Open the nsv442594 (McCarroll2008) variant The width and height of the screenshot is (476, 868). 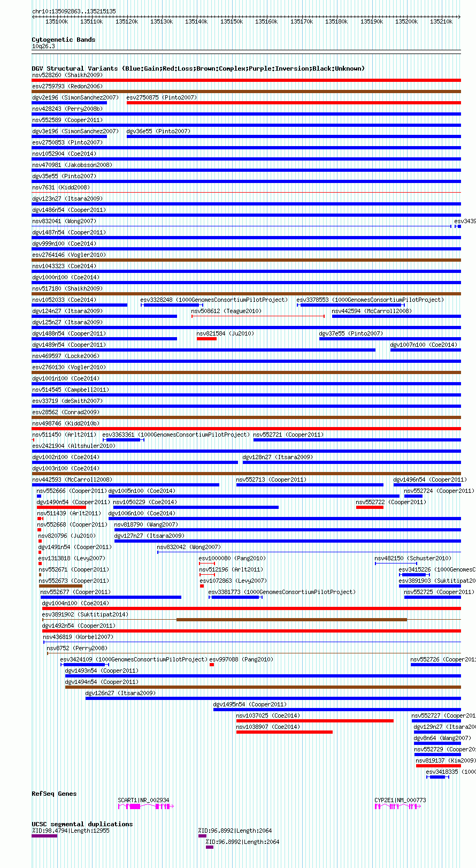(x=372, y=311)
